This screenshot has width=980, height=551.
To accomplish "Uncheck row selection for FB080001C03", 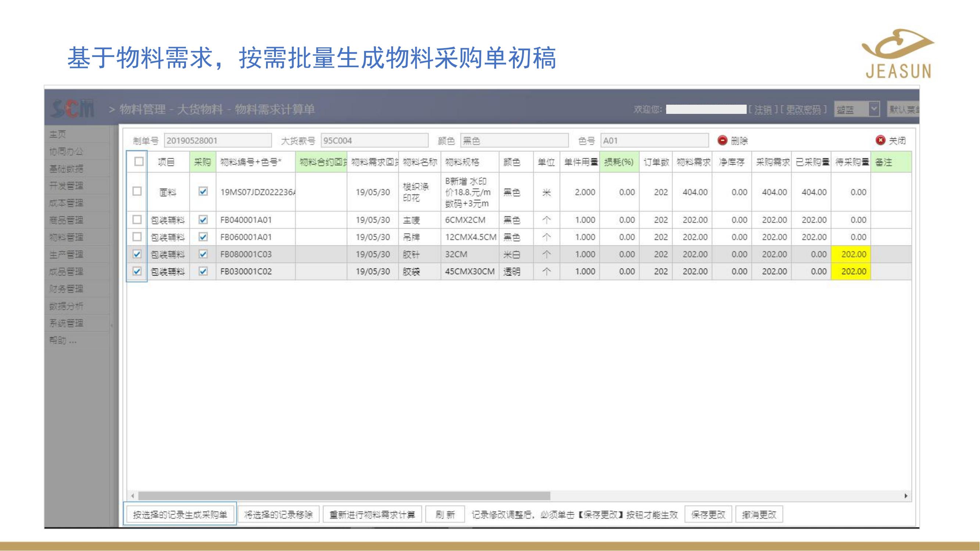I will [x=137, y=254].
